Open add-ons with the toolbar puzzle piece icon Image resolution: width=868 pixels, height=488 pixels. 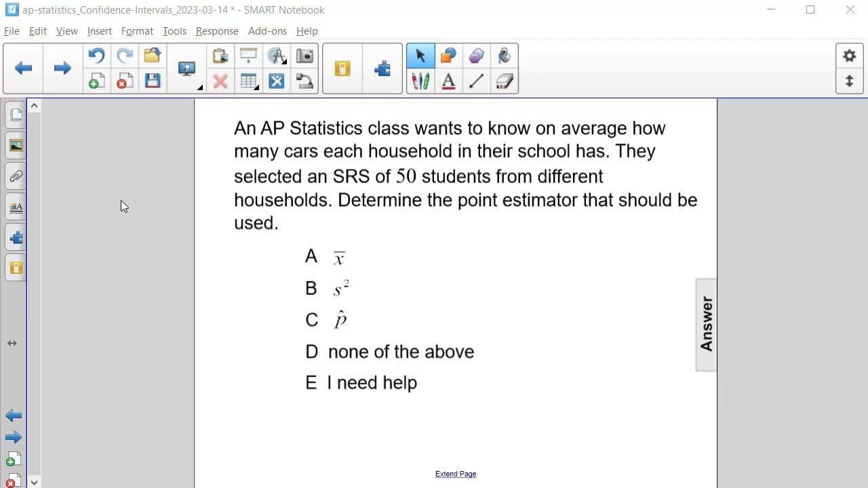[382, 68]
